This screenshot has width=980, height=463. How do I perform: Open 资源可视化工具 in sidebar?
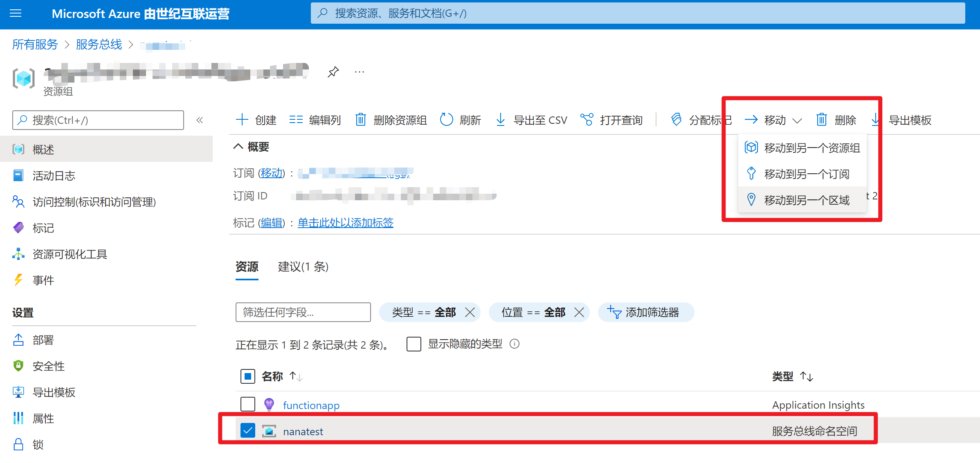(70, 254)
